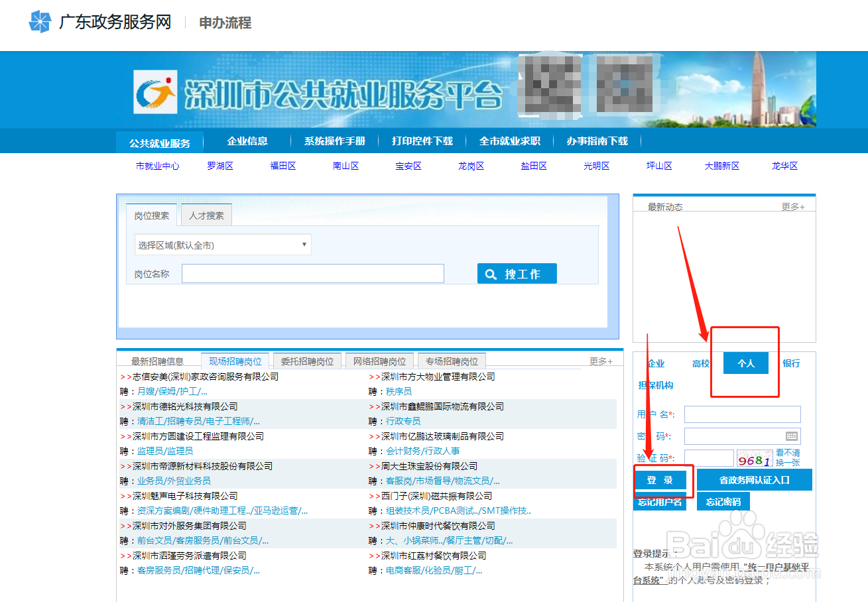The width and height of the screenshot is (868, 602).
Task: Open 深圳市方大物业管理有限公司 listing
Action: [438, 377]
